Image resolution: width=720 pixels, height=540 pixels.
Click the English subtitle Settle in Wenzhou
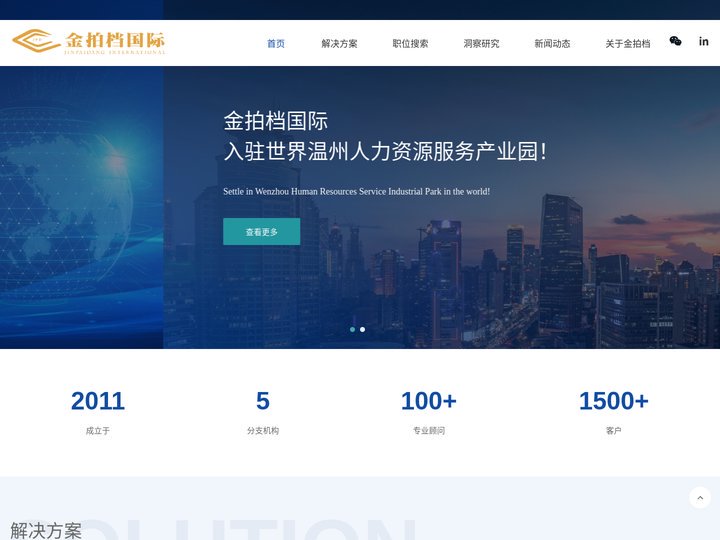tap(356, 191)
